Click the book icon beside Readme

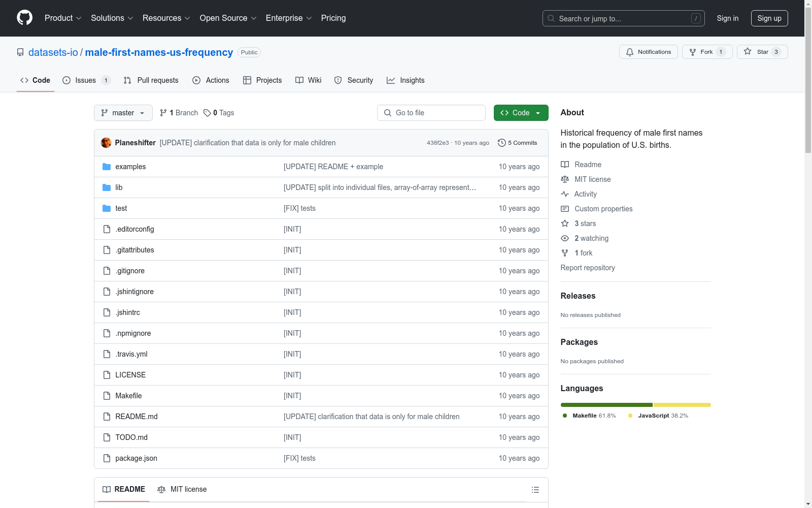coord(565,165)
